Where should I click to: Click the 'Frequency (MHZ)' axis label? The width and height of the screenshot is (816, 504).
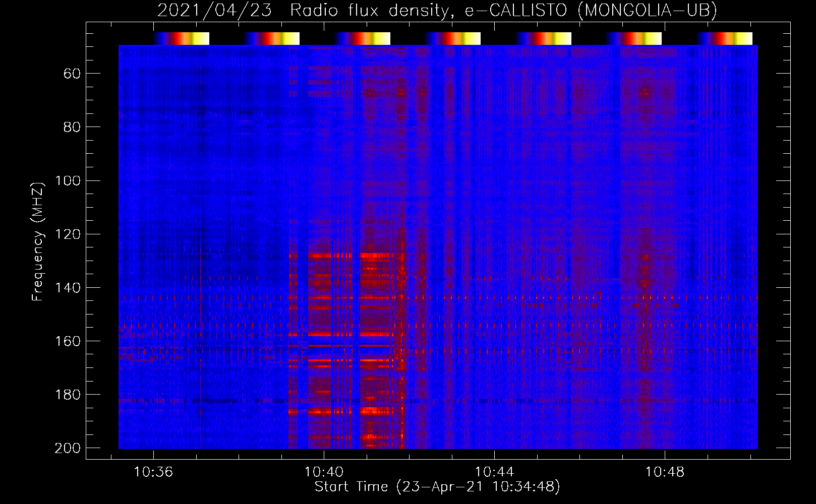38,241
